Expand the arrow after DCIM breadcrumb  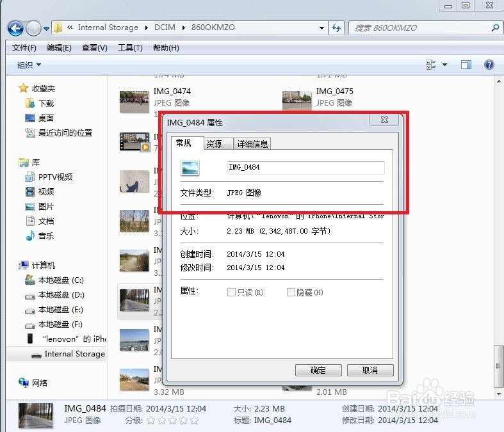[x=184, y=28]
